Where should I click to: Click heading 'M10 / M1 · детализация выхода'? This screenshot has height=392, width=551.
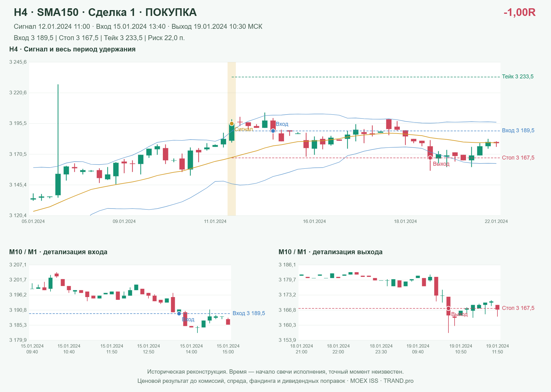[x=330, y=252]
